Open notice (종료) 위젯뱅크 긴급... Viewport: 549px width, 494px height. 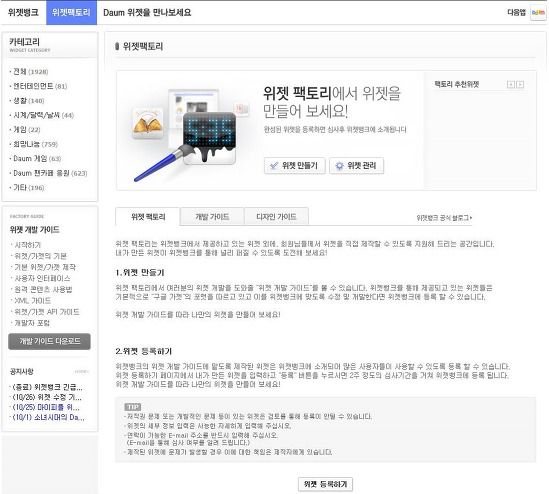coord(47,387)
